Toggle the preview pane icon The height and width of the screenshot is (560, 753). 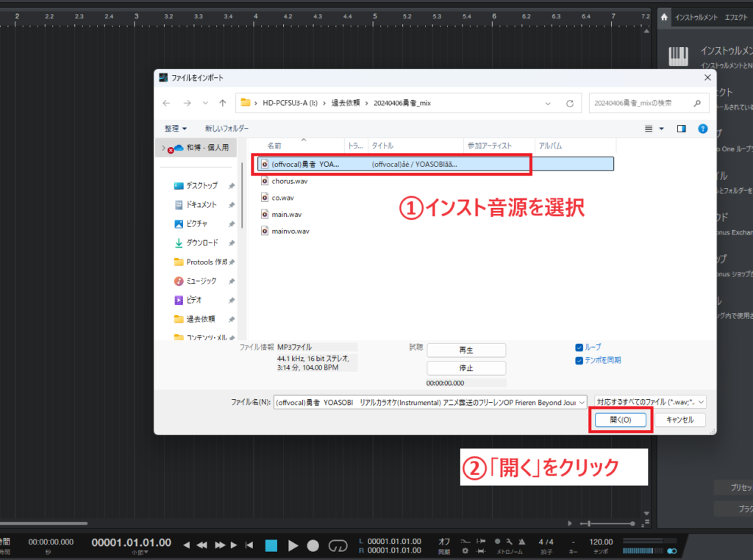(x=681, y=129)
